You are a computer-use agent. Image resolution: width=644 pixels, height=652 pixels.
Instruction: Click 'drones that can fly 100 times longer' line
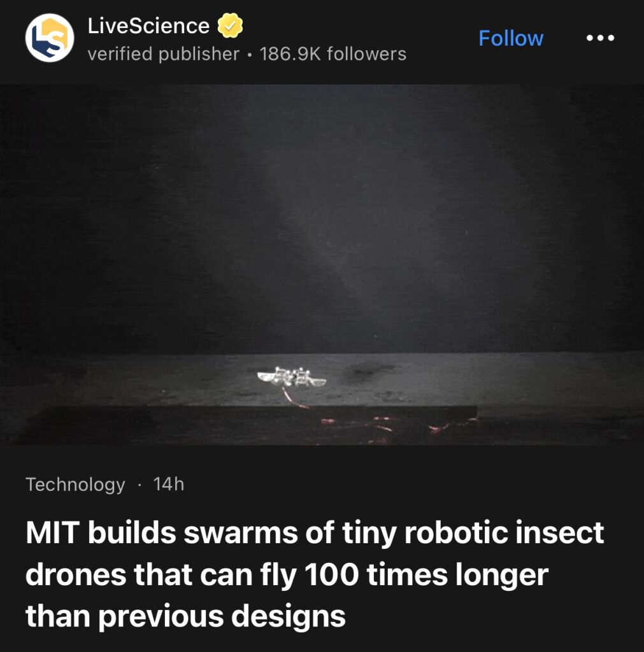pos(287,575)
